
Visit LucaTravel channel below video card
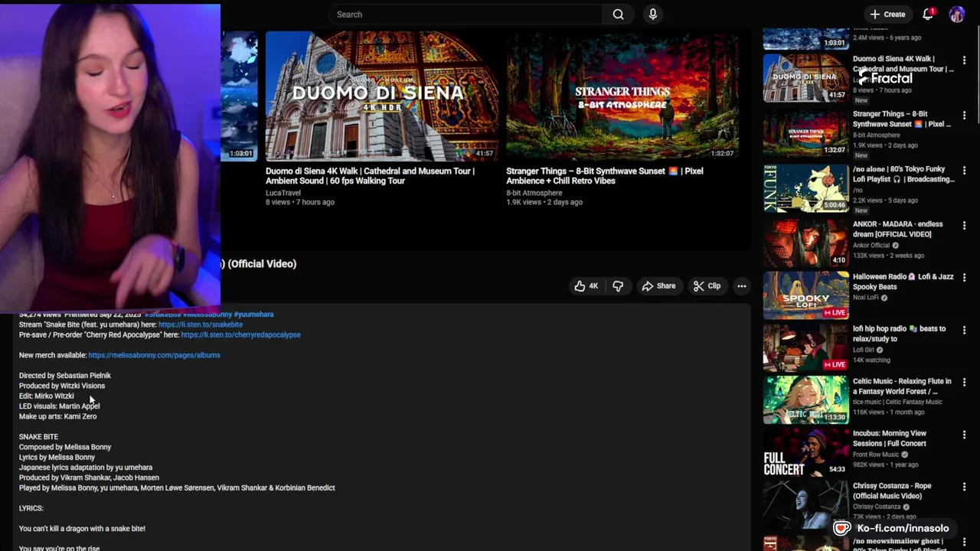[x=283, y=193]
